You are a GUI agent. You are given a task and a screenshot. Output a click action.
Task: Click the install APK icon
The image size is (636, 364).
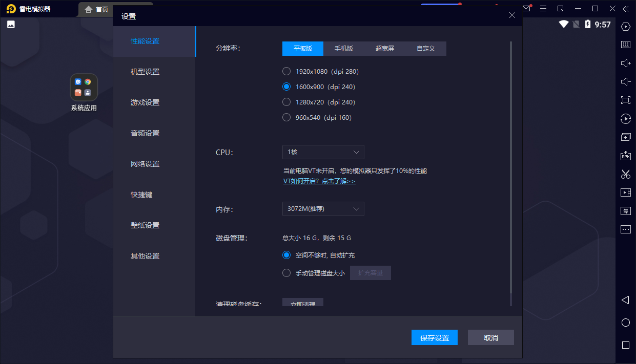tap(625, 156)
